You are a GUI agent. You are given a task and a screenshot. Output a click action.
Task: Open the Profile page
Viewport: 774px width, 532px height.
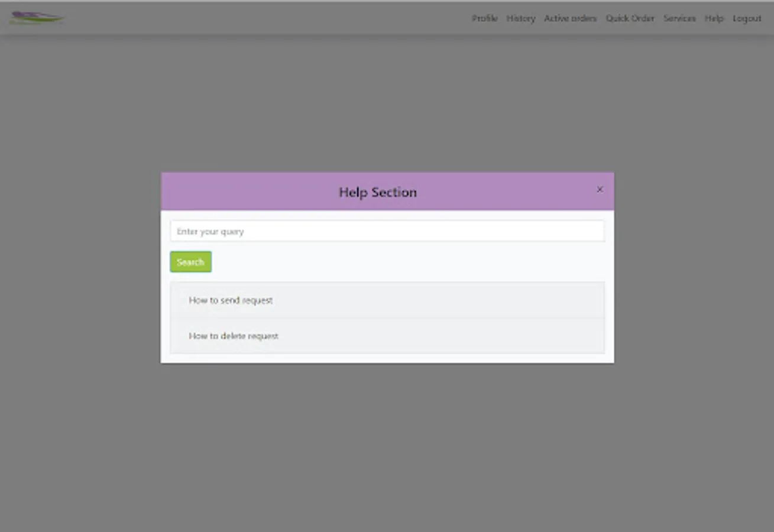point(484,18)
